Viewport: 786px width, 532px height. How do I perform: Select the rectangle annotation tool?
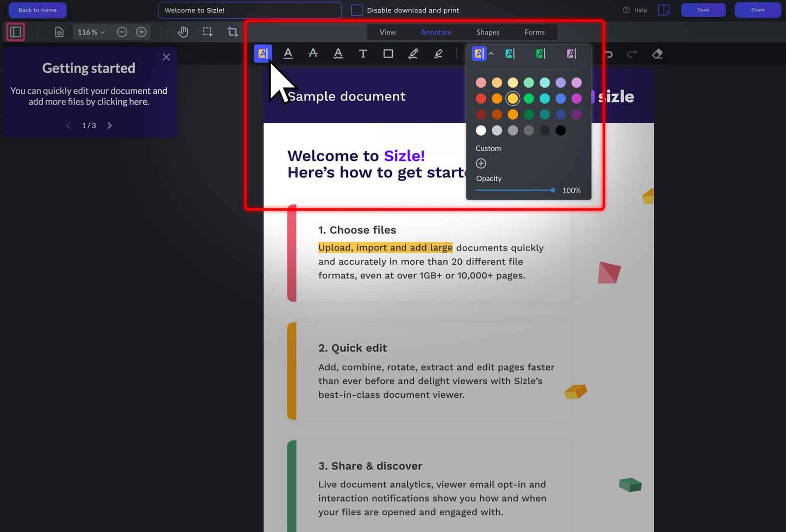(x=388, y=54)
